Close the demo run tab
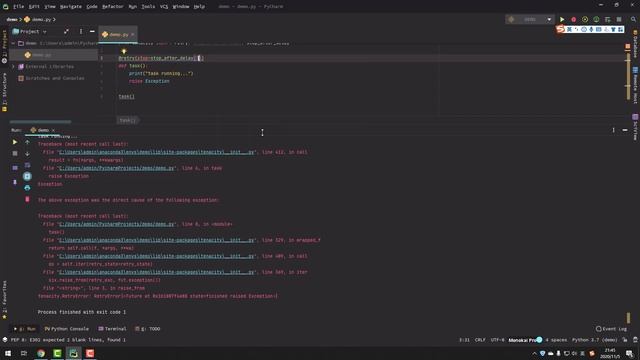 [53, 130]
